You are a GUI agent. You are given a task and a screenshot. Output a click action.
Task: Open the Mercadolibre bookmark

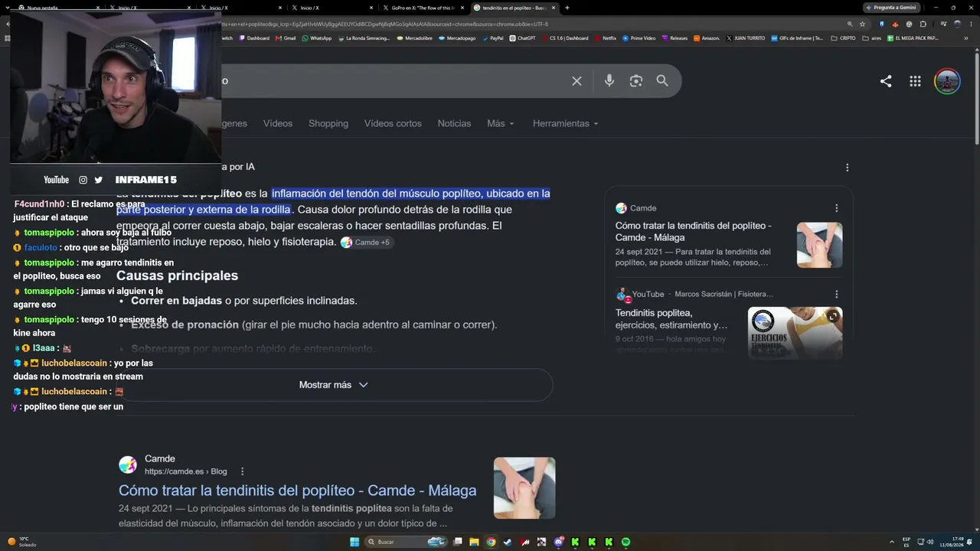[x=416, y=38]
